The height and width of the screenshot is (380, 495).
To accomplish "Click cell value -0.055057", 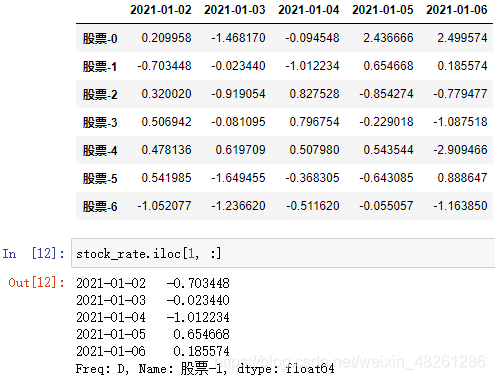I will 386,206.
